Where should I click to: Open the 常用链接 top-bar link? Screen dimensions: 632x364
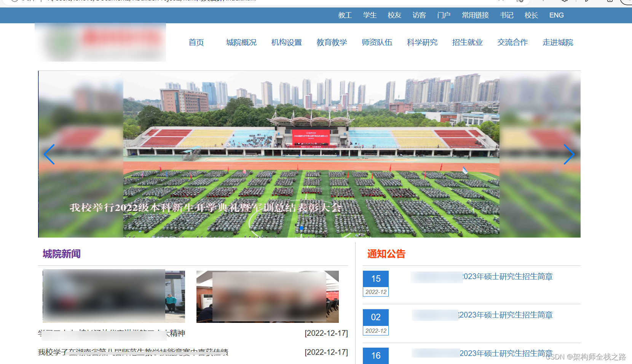(x=475, y=15)
